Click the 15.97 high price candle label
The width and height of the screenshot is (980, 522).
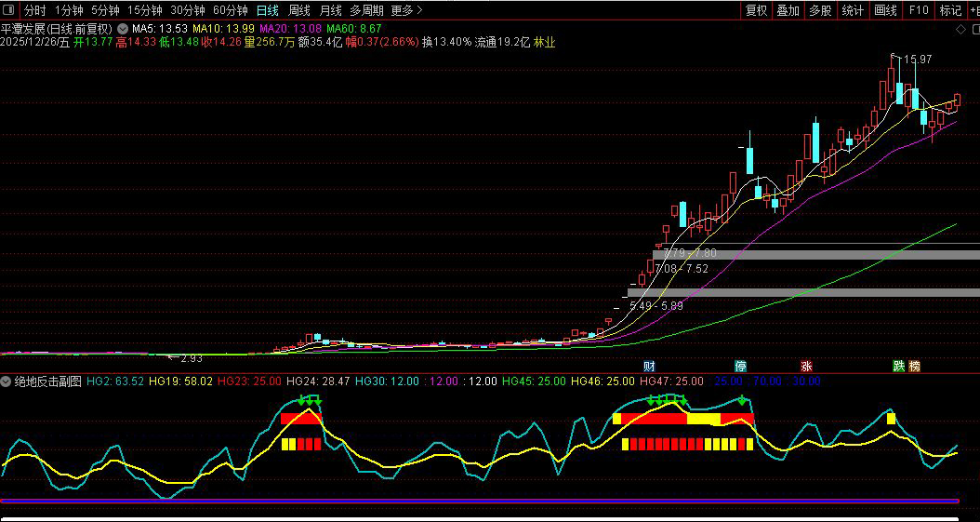coord(917,60)
